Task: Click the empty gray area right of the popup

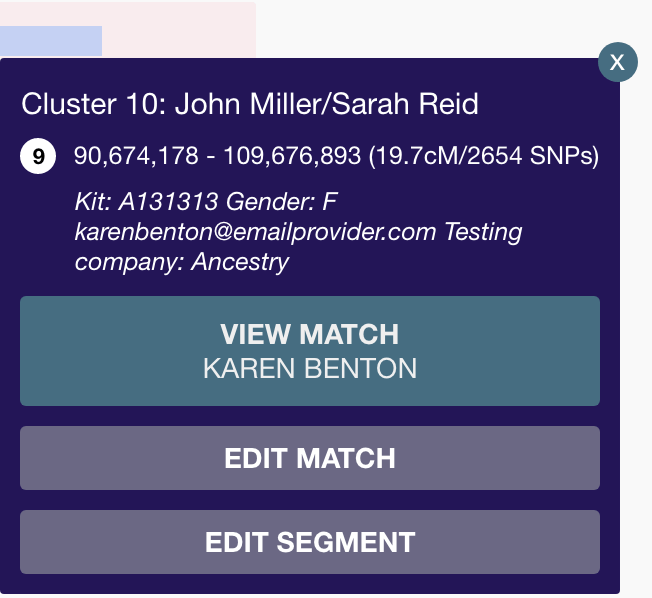Action: click(x=636, y=333)
